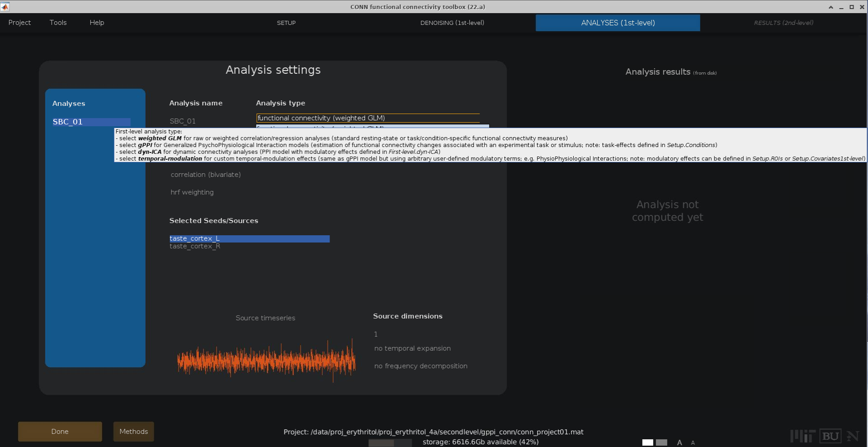This screenshot has width=868, height=447.
Task: Open the Project menu
Action: click(x=19, y=23)
